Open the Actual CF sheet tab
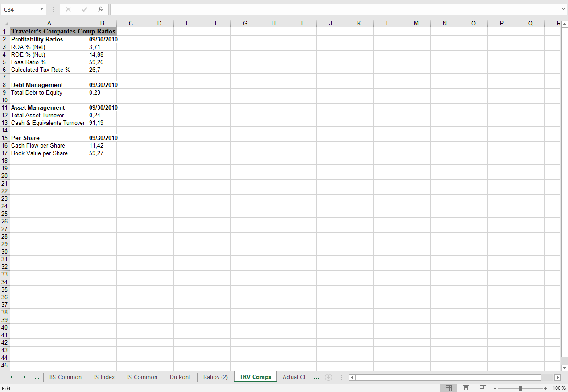Image resolution: width=568 pixels, height=392 pixels. pyautogui.click(x=294, y=377)
